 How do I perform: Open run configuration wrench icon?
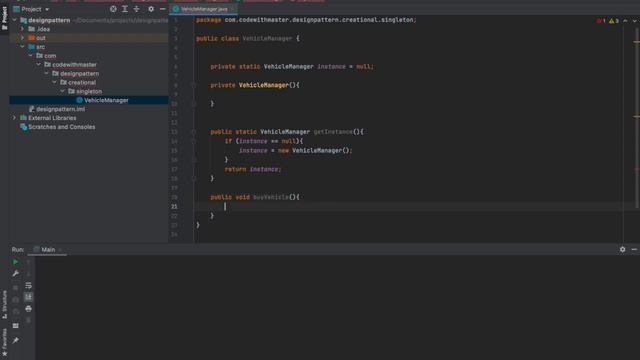(15, 273)
